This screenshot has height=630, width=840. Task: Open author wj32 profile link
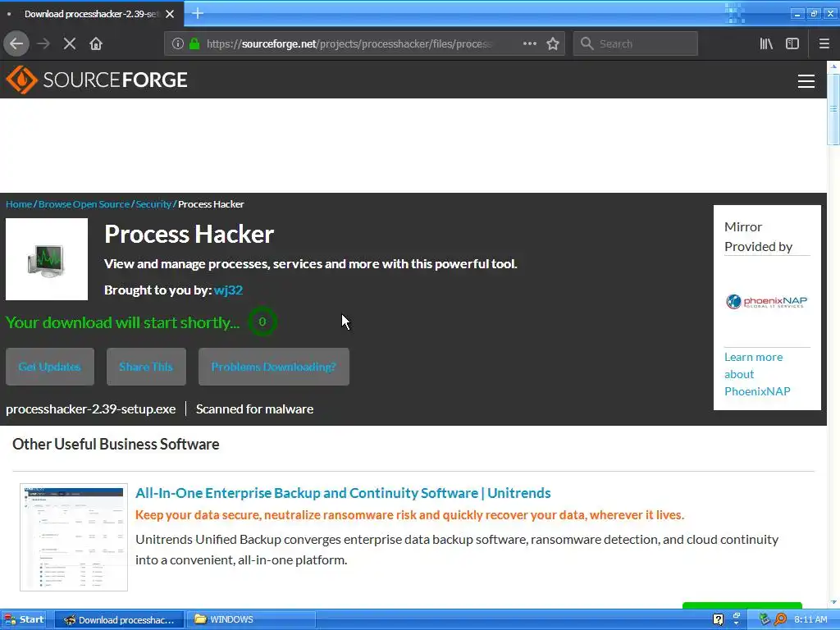228,290
